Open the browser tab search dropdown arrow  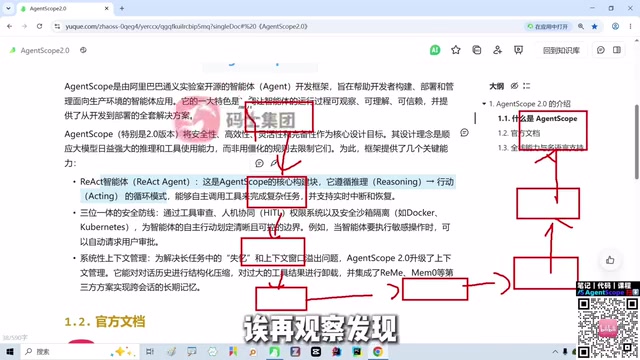pos(8,8)
